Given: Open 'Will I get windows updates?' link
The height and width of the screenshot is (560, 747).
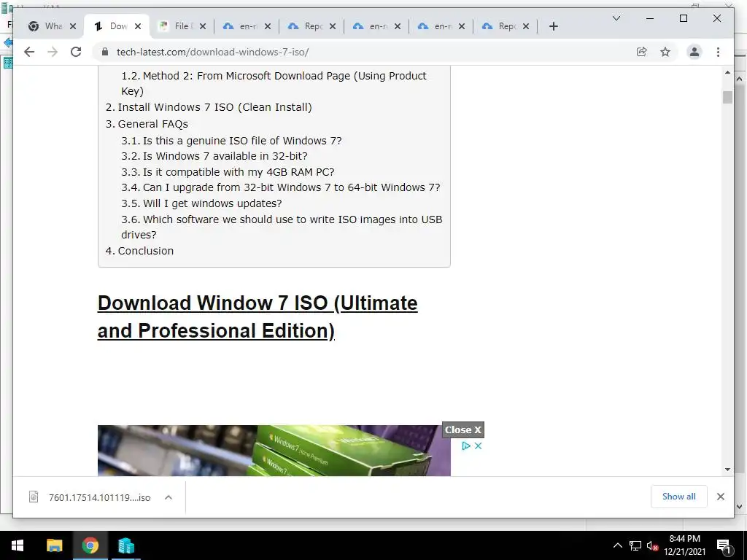Looking at the screenshot, I should tap(201, 203).
